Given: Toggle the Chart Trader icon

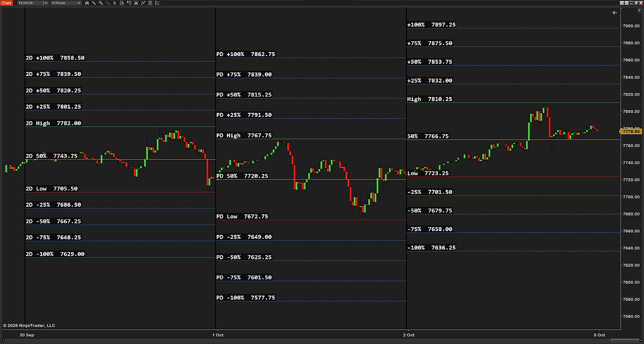Looking at the screenshot, I should [x=129, y=3].
